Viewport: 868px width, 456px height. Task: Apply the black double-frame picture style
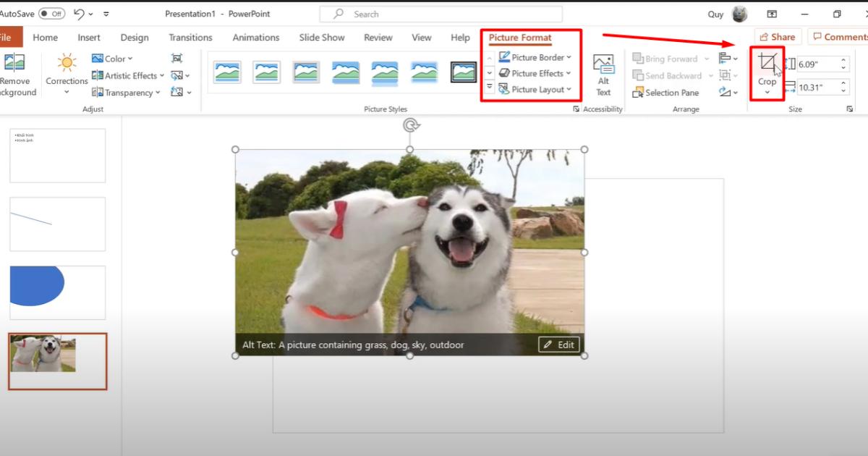tap(464, 72)
